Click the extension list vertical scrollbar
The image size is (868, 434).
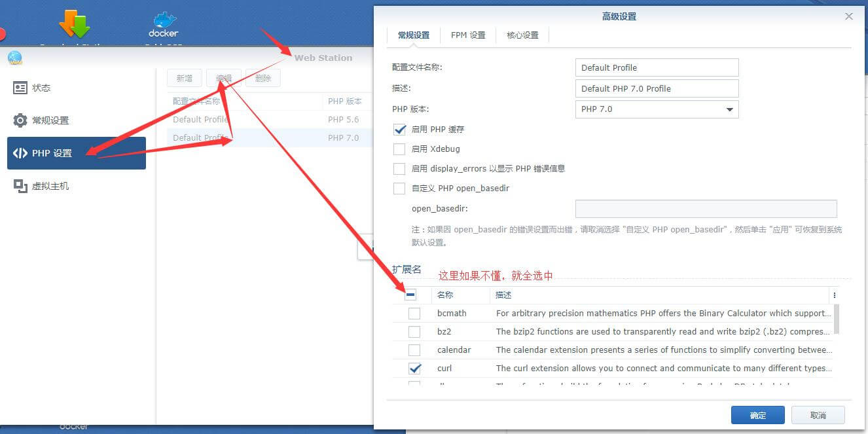[836, 319]
